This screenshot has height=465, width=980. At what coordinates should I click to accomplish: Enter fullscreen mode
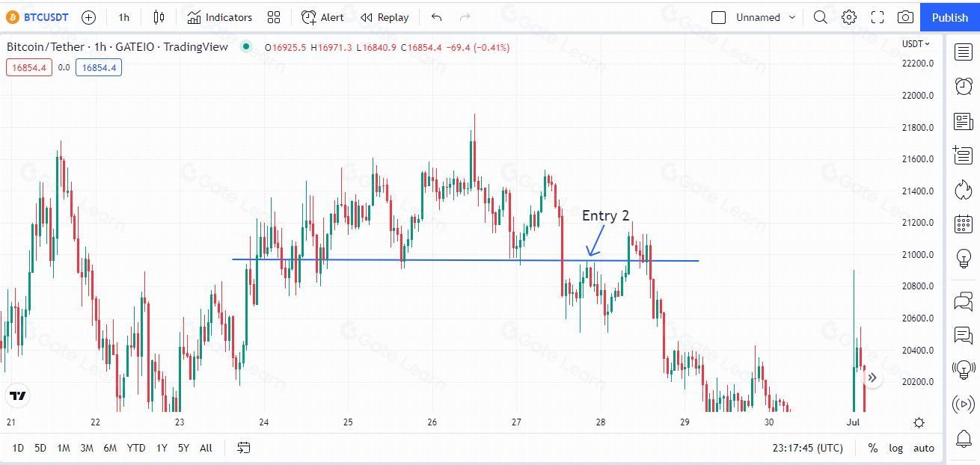[878, 17]
